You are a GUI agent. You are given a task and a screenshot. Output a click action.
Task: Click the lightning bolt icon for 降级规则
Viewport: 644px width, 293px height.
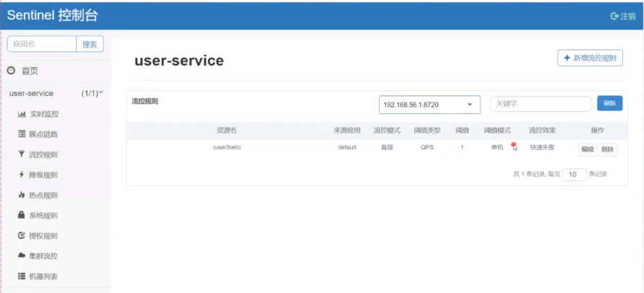click(22, 175)
